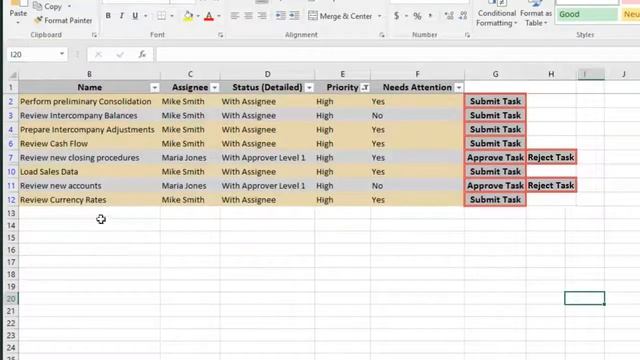This screenshot has height=360, width=640.
Task: Click Format Painter
Action: 63,20
